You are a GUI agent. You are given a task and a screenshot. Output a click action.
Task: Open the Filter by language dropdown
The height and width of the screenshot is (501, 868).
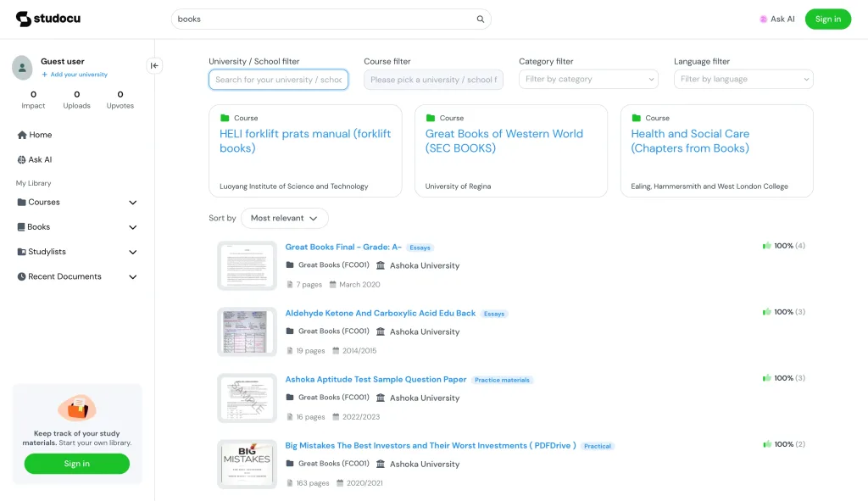743,79
